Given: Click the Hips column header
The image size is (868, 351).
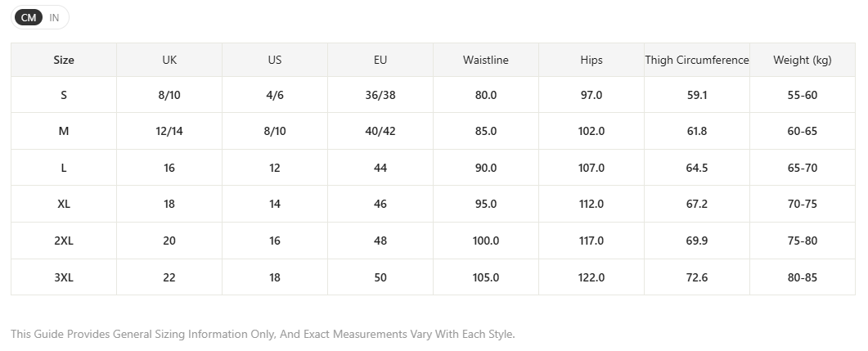Looking at the screenshot, I should pyautogui.click(x=591, y=60).
